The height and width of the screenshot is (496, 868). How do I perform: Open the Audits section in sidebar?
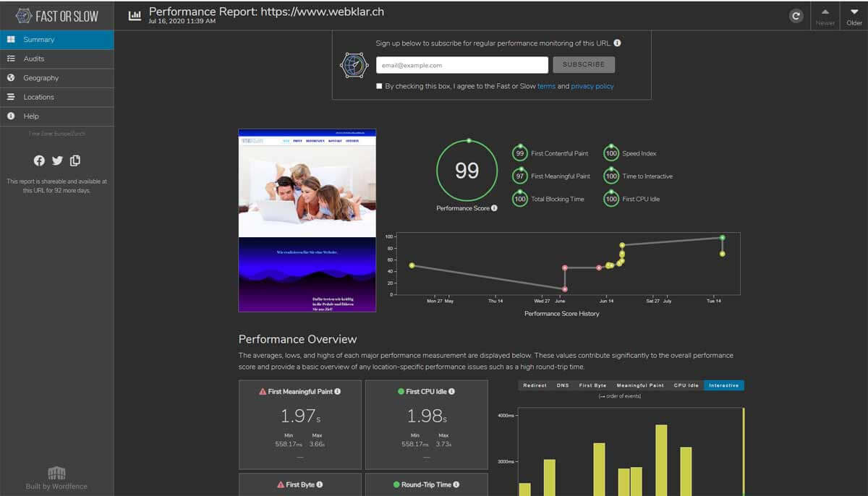point(34,59)
